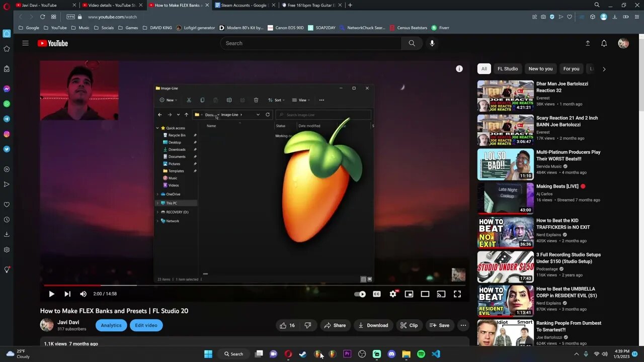Switch to Steam Accounts Google tab
Screen dimensions: 644x362
[246, 5]
